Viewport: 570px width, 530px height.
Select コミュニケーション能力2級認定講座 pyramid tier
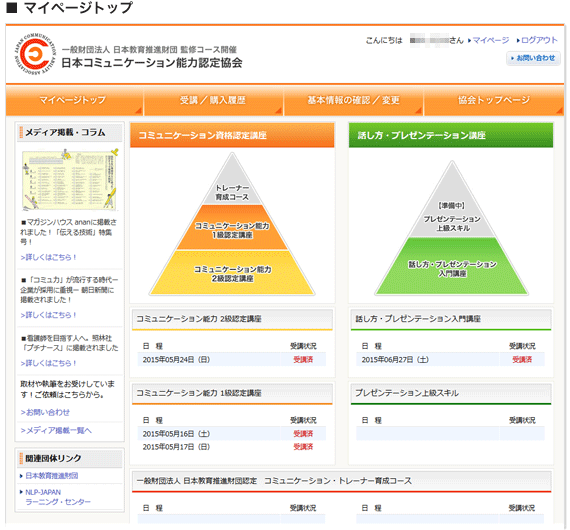pyautogui.click(x=232, y=273)
